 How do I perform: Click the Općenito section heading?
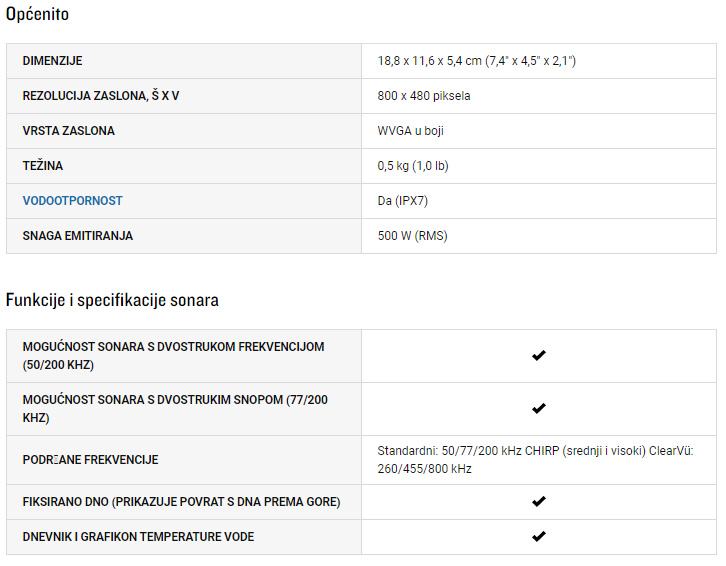pos(37,15)
